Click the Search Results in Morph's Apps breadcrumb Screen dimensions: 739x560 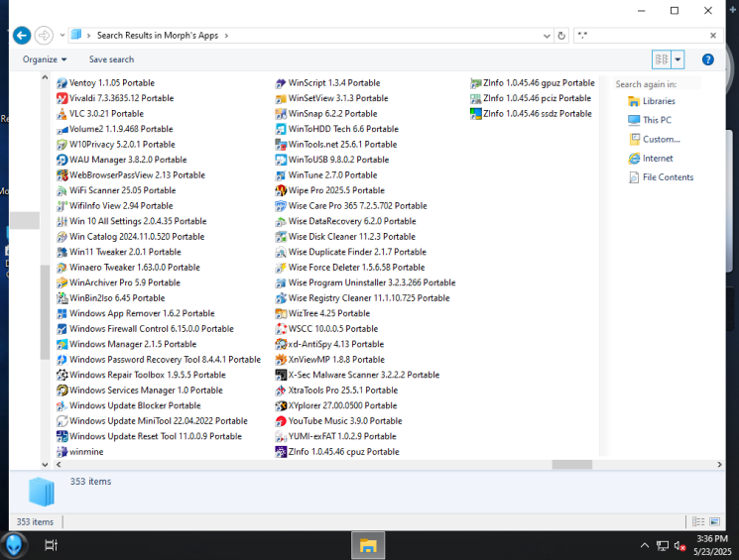point(158,36)
